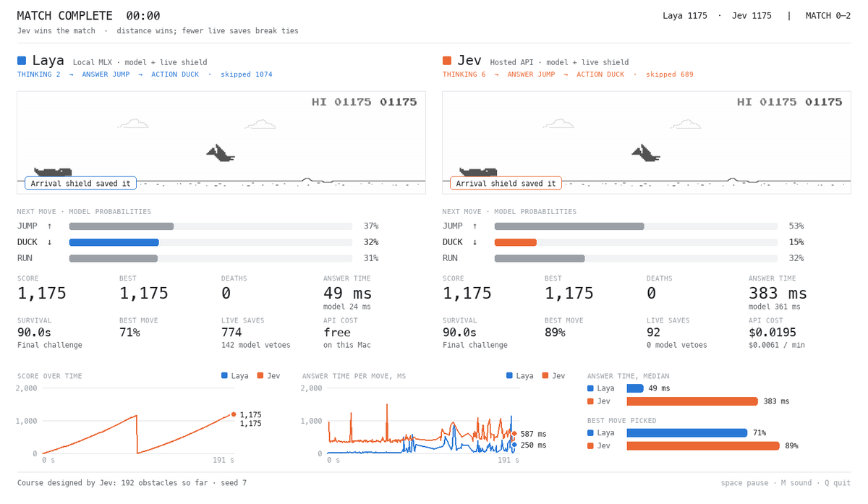
Task: Click the pterodactyl in Laya's game canvas
Action: click(221, 153)
